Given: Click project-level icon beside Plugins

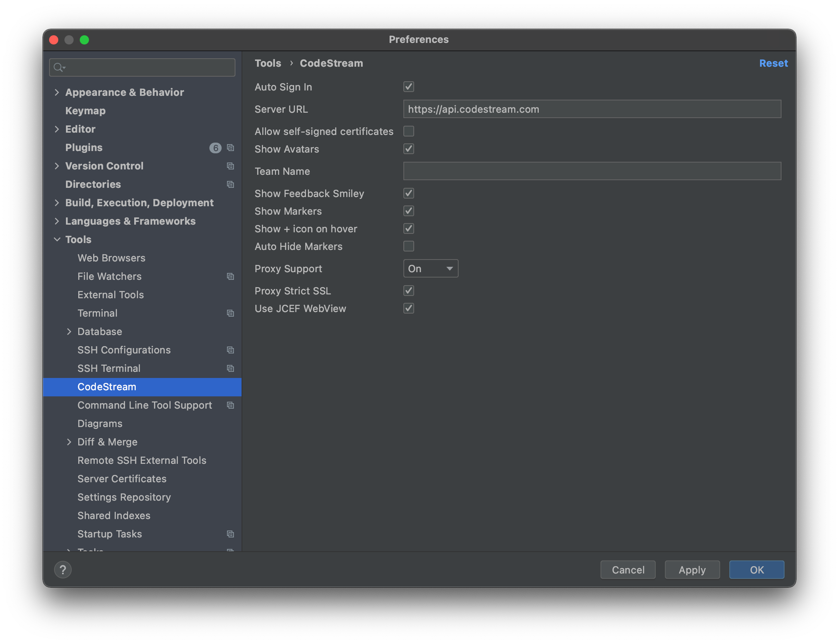Looking at the screenshot, I should pos(230,148).
